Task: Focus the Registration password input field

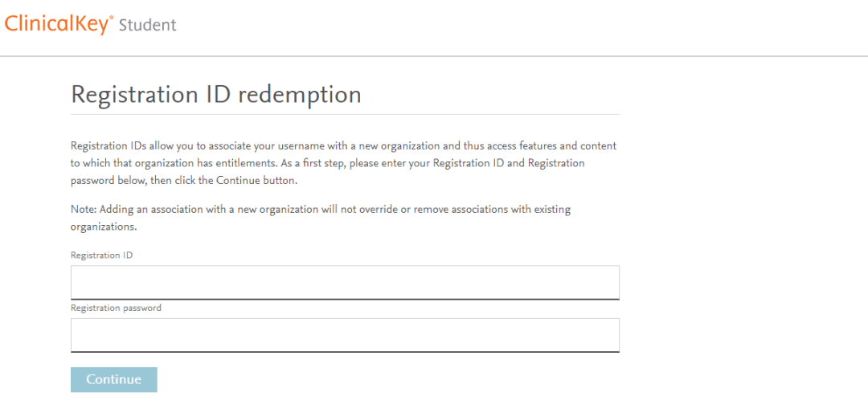Action: (345, 335)
